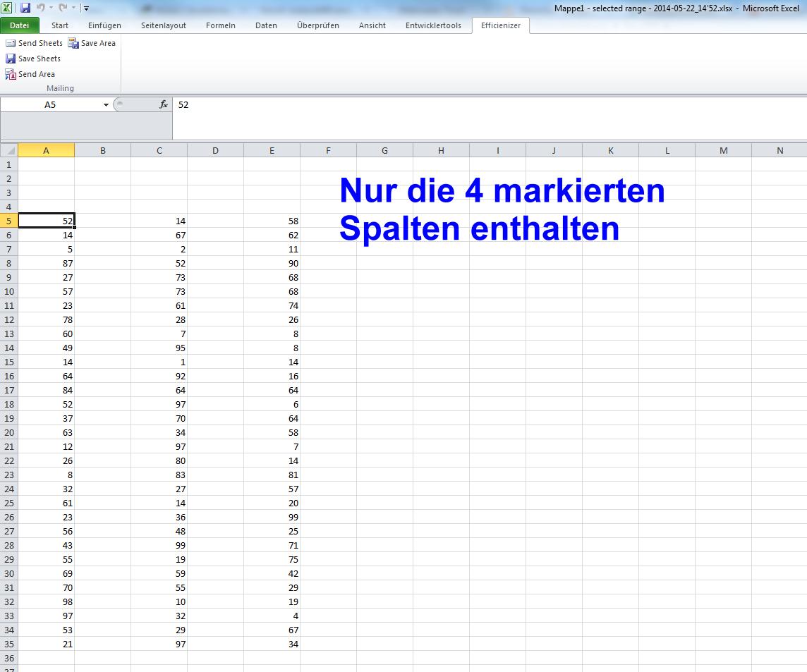Click cell C6 containing 67
This screenshot has height=672, width=807.
point(159,235)
